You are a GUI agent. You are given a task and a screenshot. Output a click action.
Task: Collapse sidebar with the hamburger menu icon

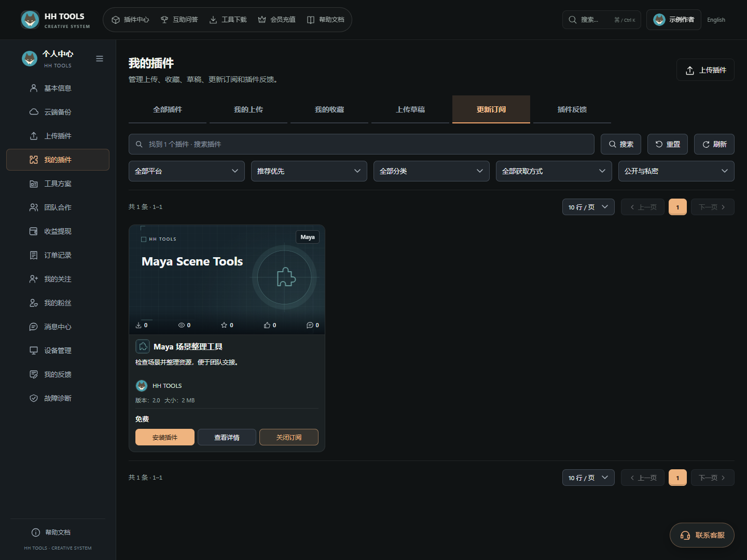point(100,59)
